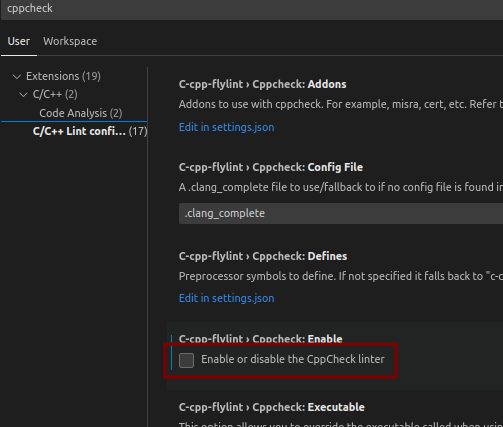Open Edit in settings.json under Addons
The image size is (503, 427).
227,127
